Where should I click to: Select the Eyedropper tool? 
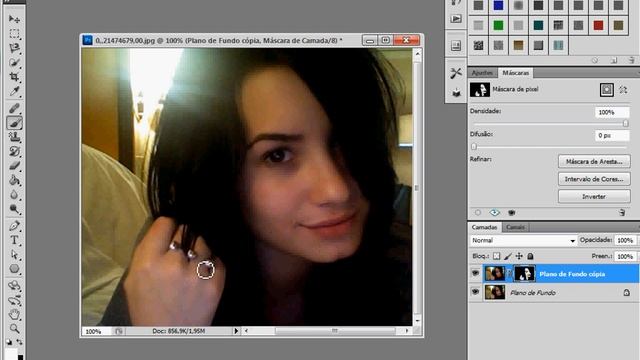(x=14, y=91)
